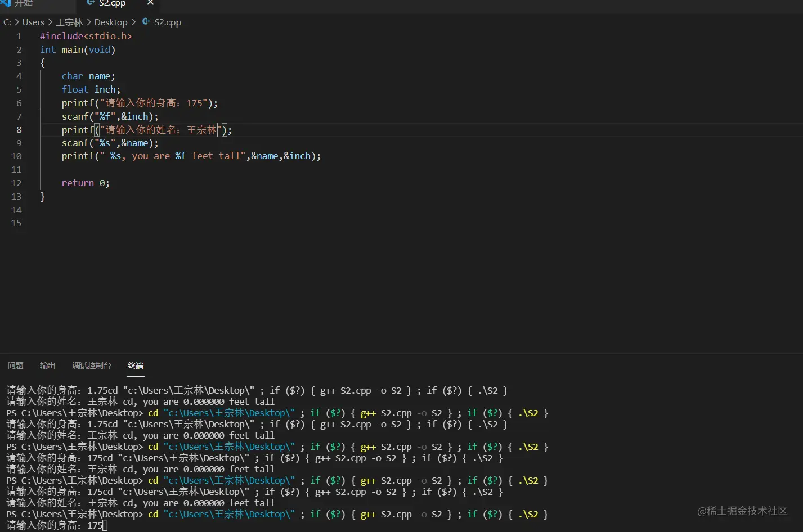Open the Desktop breadcrumb folder
803x532 pixels.
(x=111, y=22)
